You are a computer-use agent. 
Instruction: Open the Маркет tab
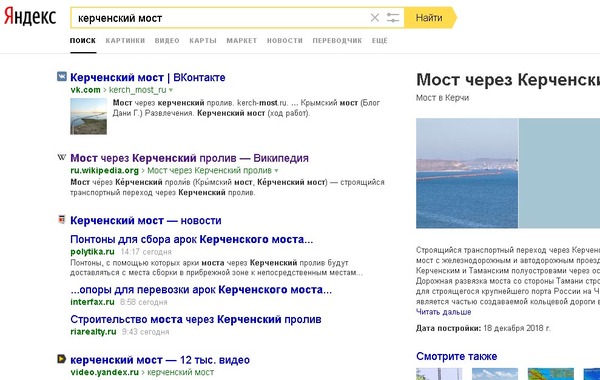[241, 41]
